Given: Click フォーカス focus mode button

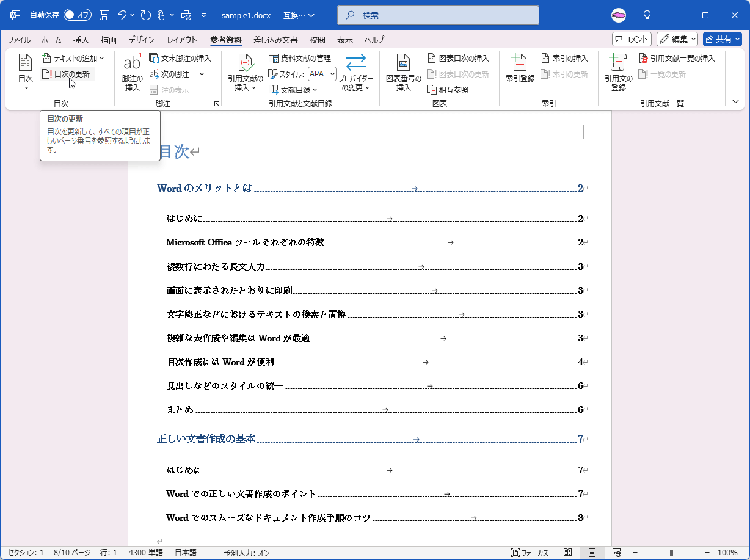Looking at the screenshot, I should click(530, 553).
